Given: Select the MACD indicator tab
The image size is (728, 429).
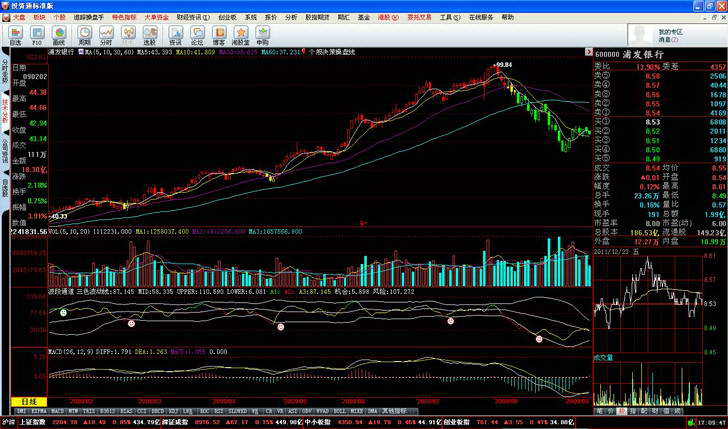Looking at the screenshot, I should (x=57, y=411).
